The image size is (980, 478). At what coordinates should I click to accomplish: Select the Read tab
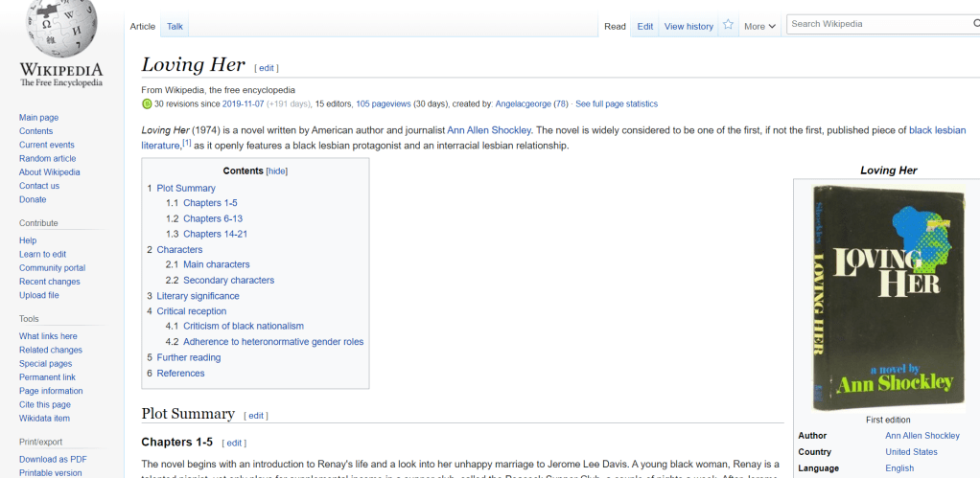(615, 26)
